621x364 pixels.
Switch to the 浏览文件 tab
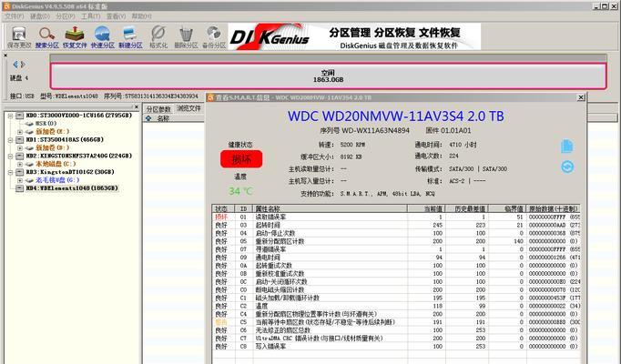click(x=188, y=108)
